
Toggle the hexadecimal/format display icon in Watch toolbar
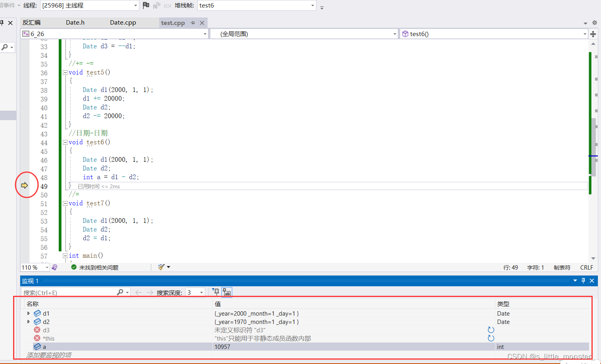pos(227,292)
